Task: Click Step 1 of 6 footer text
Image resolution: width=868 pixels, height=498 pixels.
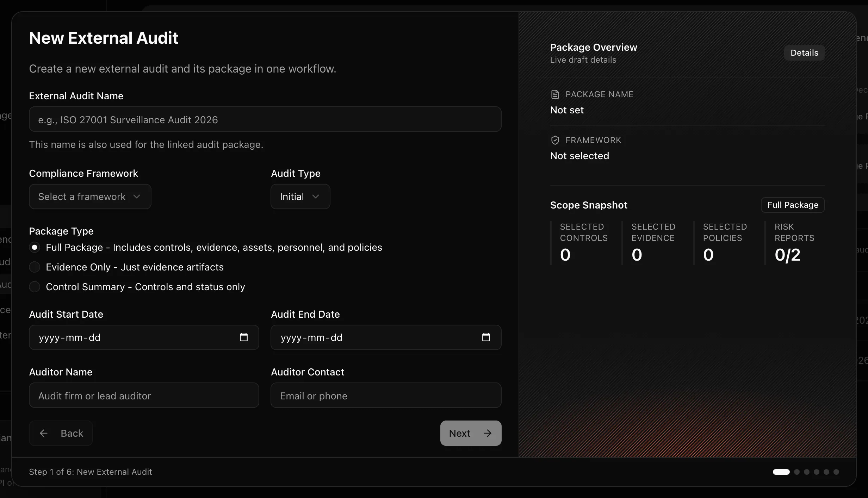Action: coord(90,472)
